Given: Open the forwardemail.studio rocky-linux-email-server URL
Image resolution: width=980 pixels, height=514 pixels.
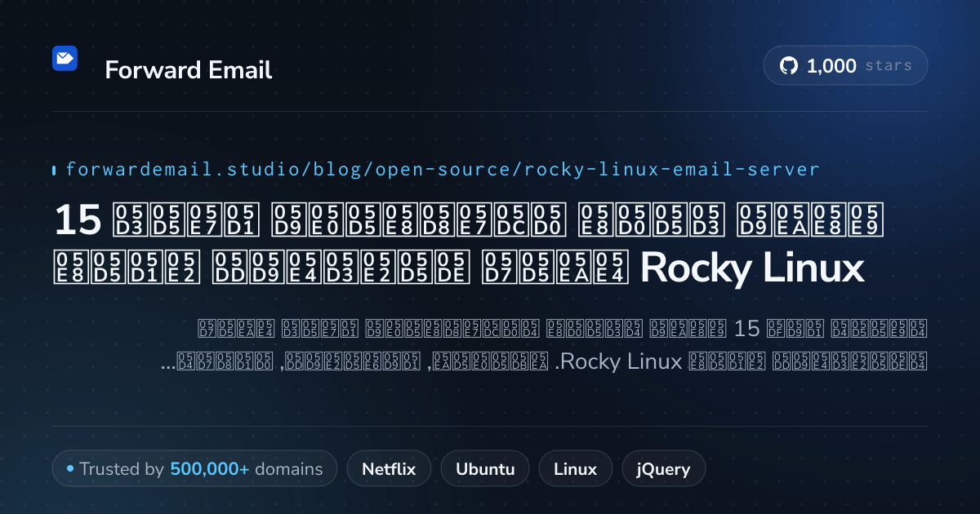Looking at the screenshot, I should point(442,170).
